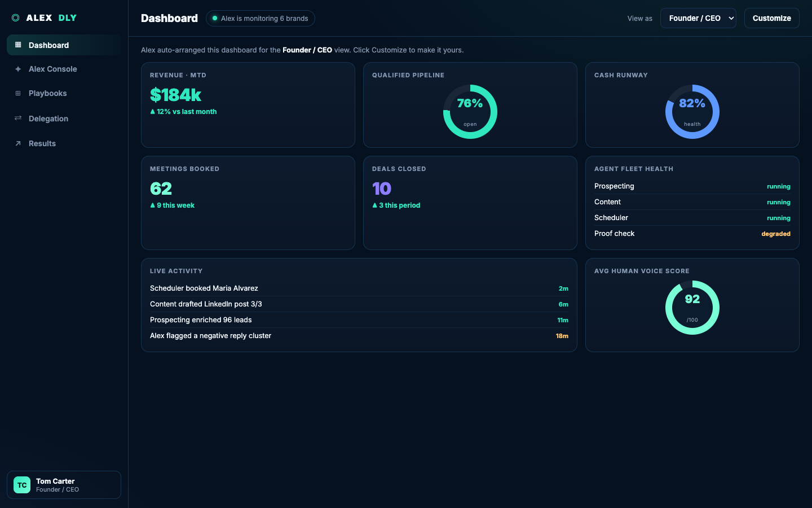Open Alex Console from the sidebar
The width and height of the screenshot is (812, 508).
click(64, 69)
